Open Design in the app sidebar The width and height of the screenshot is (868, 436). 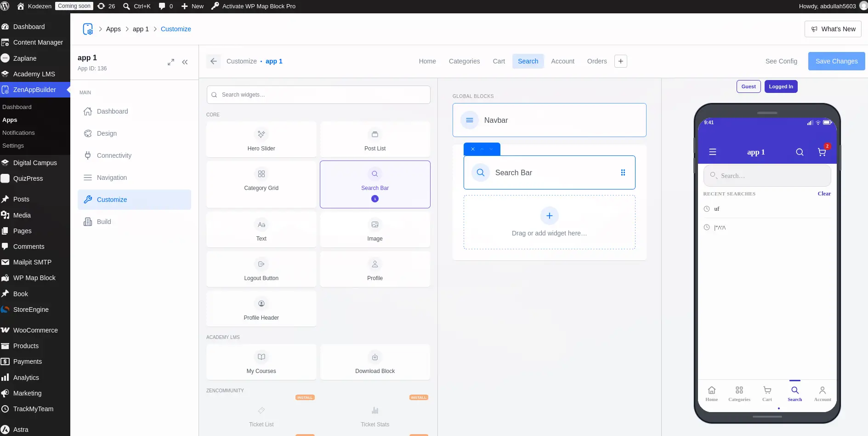coord(134,133)
